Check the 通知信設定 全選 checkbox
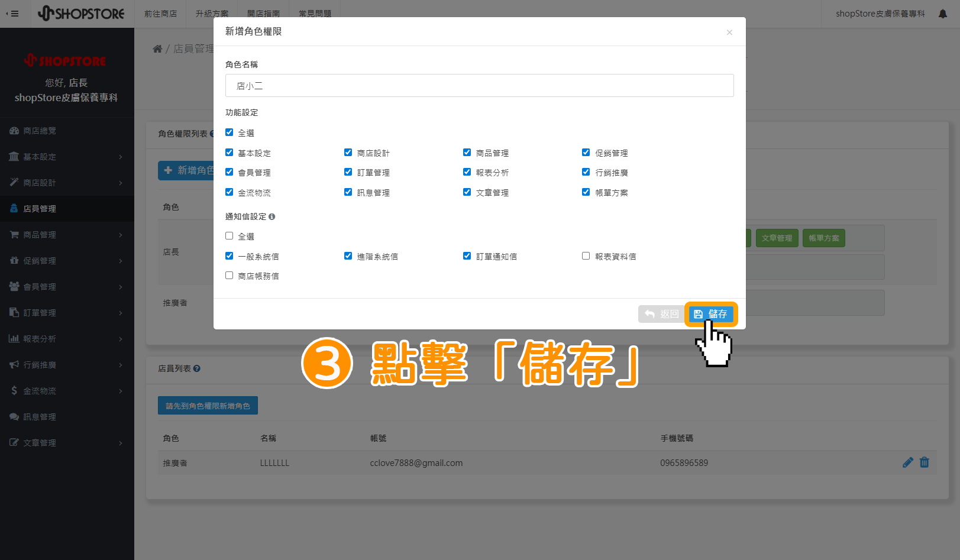The height and width of the screenshot is (560, 960). point(230,236)
